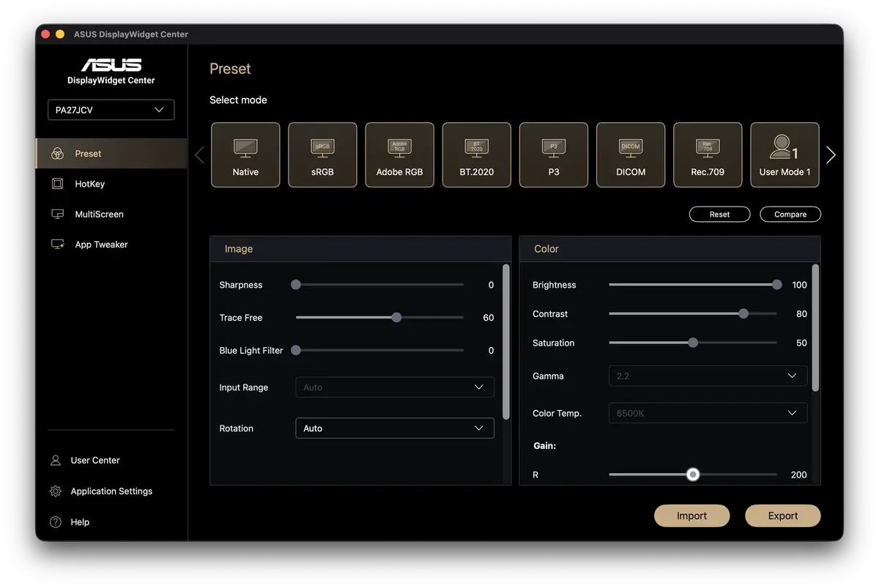
Task: Click the Trace Free slider handle
Action: click(x=396, y=318)
